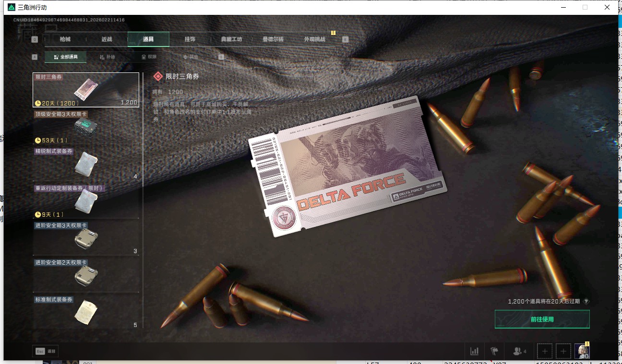The width and height of the screenshot is (622, 364).
Task: Select the 精锐制式装备券 item
Action: click(x=85, y=164)
